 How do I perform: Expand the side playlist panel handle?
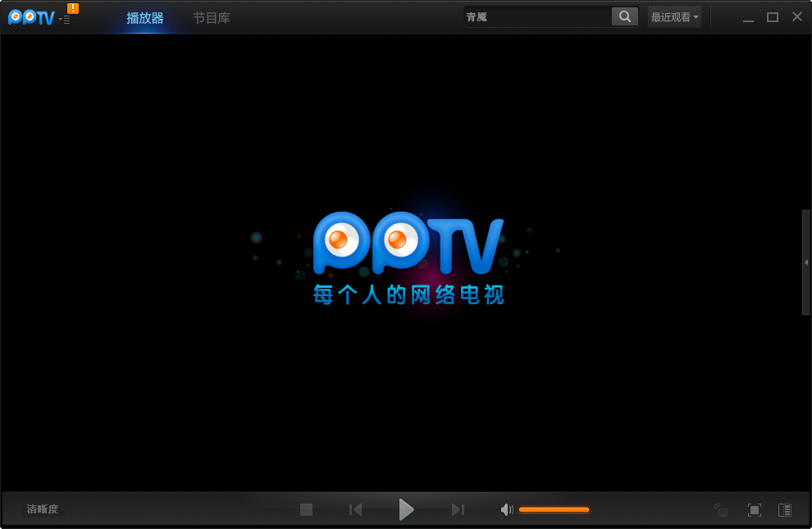pyautogui.click(x=806, y=262)
